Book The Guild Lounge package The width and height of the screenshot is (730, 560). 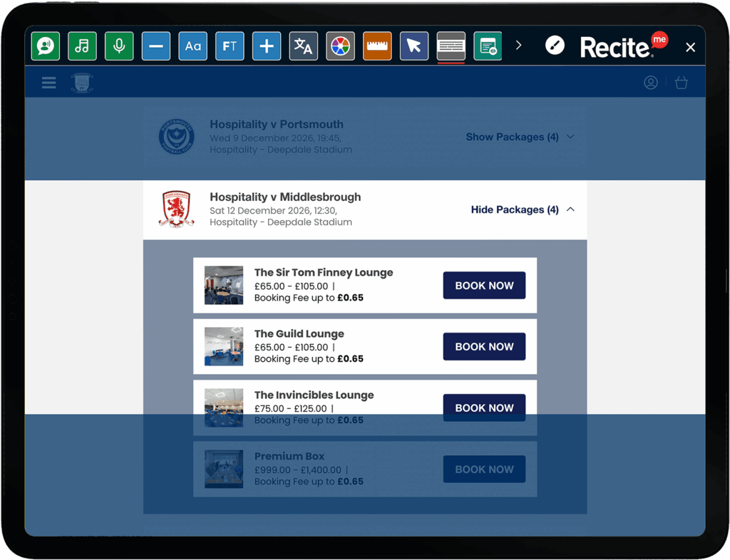484,346
